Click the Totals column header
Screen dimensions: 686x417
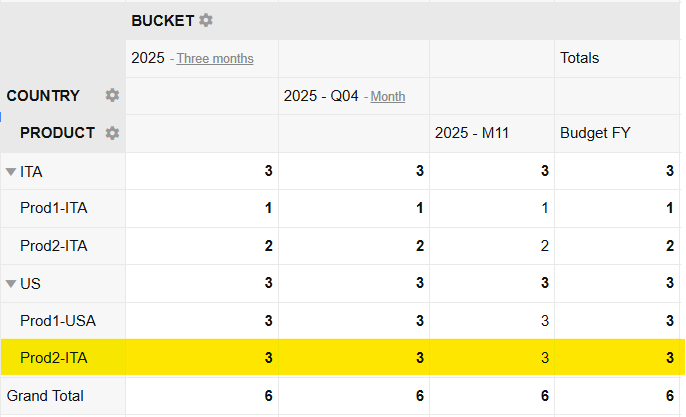(x=580, y=58)
